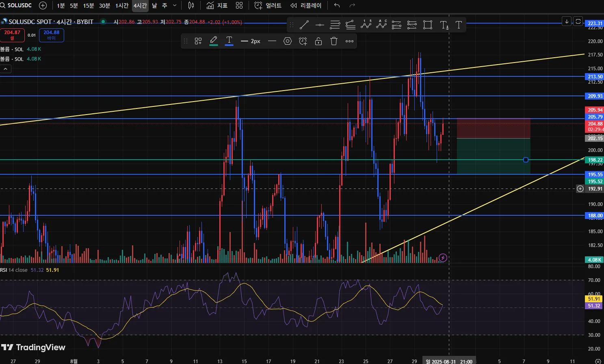Click the lightning bolt icon on the chart
This screenshot has width=604, height=364.
[x=443, y=258]
